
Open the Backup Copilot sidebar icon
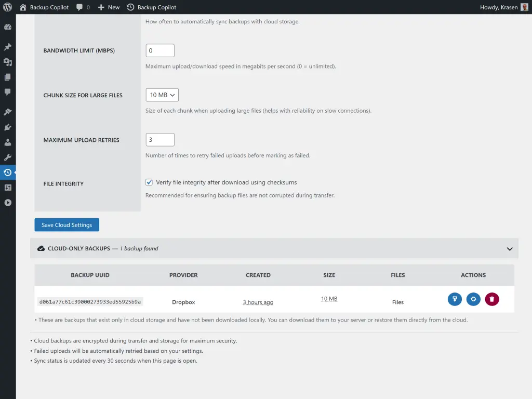8,172
